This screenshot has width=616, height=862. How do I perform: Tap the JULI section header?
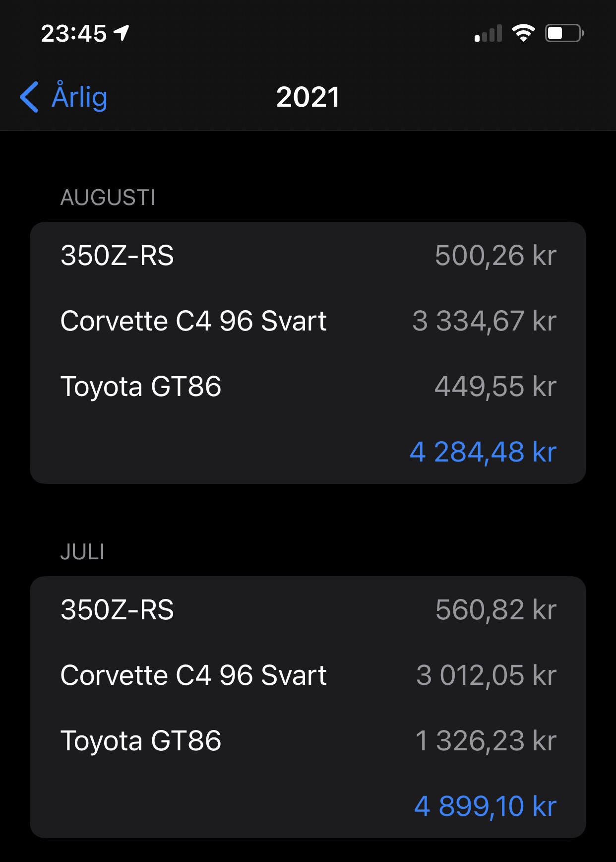click(x=82, y=552)
